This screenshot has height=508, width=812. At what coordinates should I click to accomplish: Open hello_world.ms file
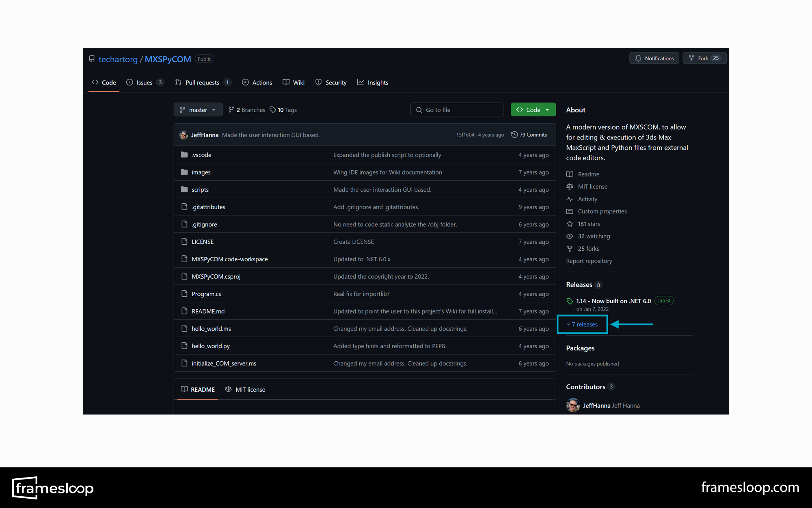[x=211, y=329]
